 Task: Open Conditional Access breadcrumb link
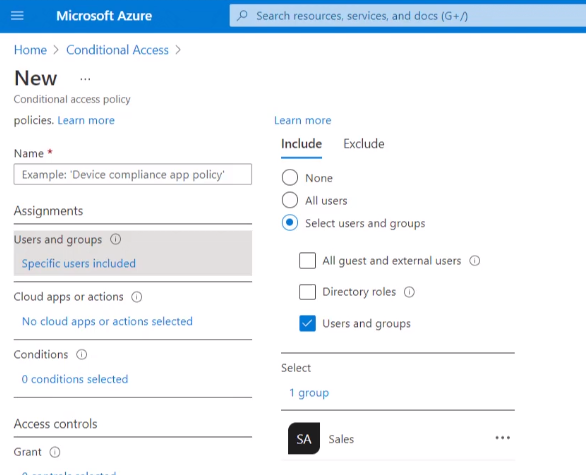(x=117, y=50)
